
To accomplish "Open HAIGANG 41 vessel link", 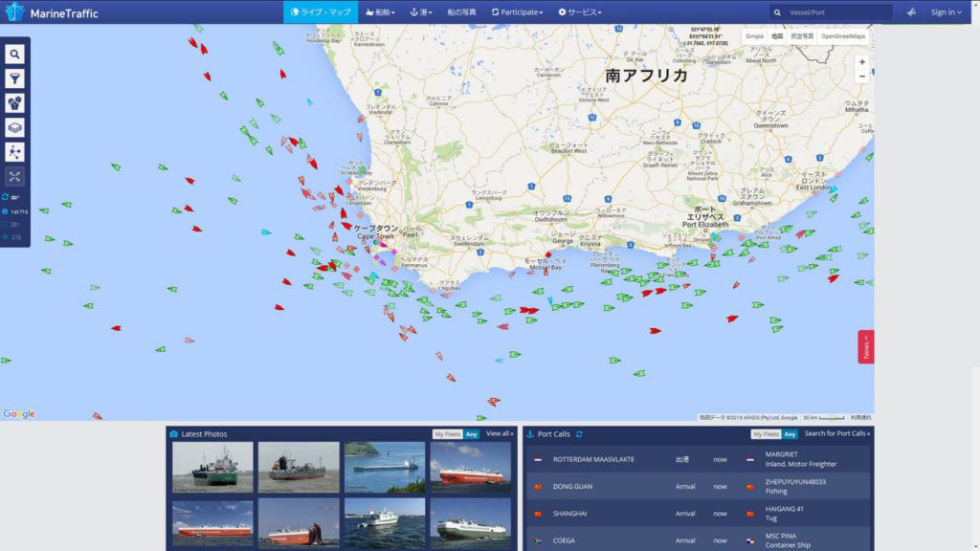I will click(x=784, y=509).
